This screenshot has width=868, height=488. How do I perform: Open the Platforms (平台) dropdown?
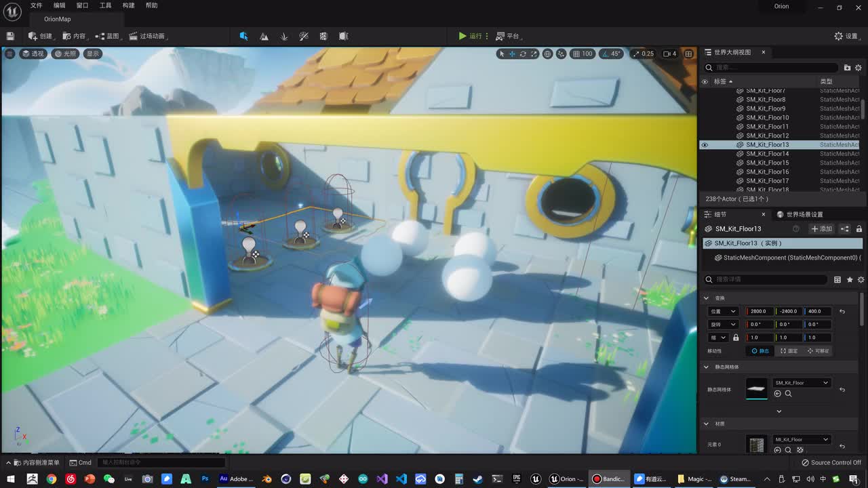click(x=509, y=36)
